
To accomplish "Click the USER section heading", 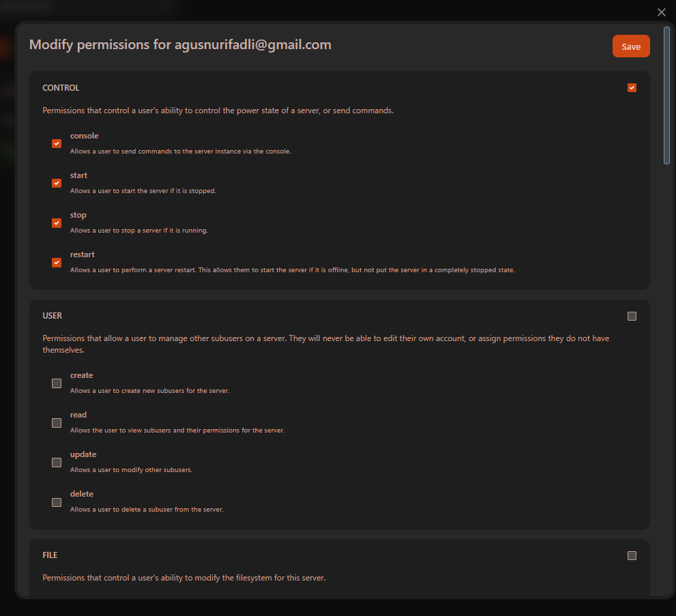I will coord(52,316).
